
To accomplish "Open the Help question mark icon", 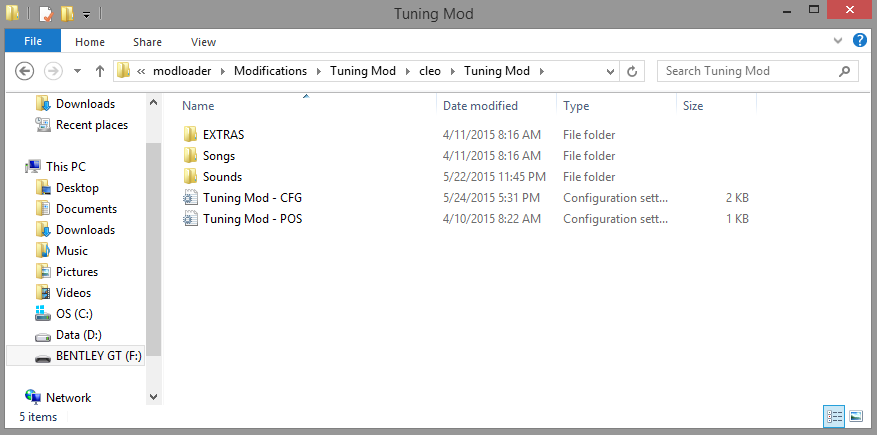I will (x=860, y=41).
